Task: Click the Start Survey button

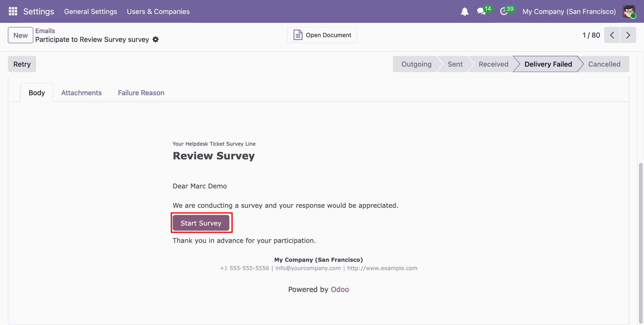Action: click(x=201, y=223)
